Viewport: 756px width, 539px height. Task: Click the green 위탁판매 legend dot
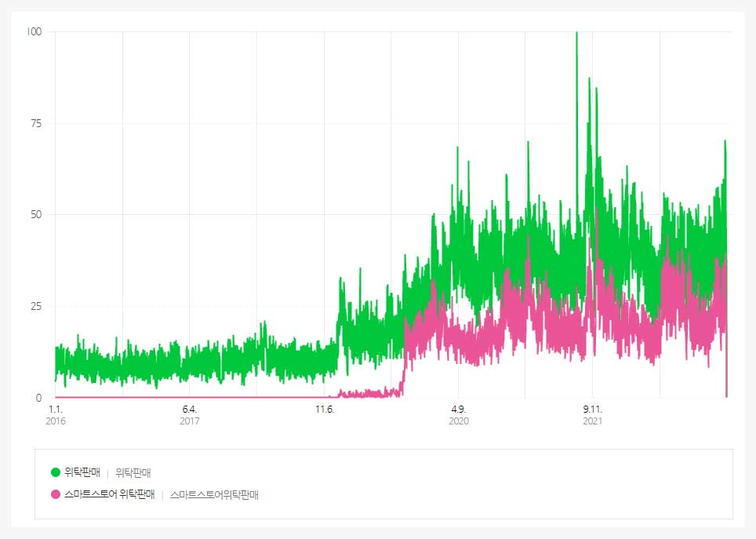click(56, 472)
